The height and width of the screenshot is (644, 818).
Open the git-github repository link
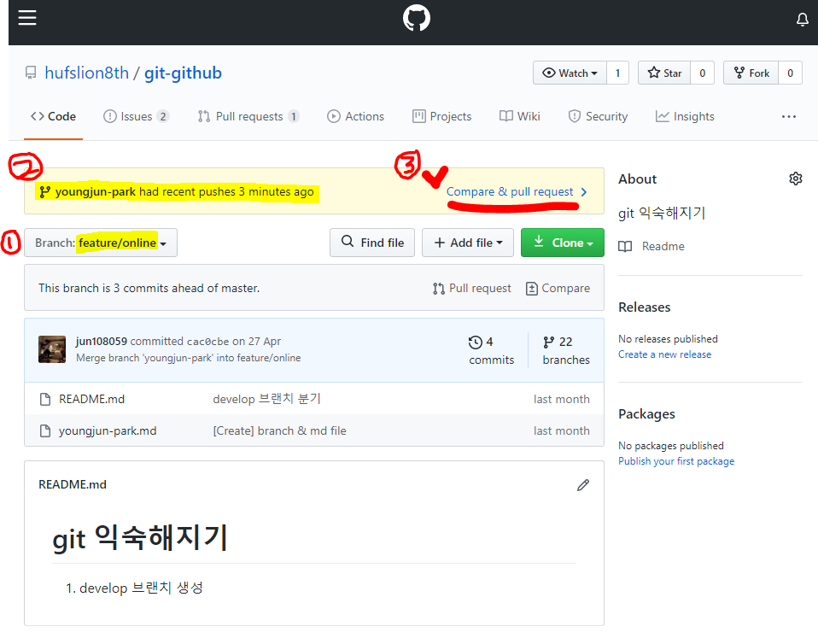coord(183,73)
